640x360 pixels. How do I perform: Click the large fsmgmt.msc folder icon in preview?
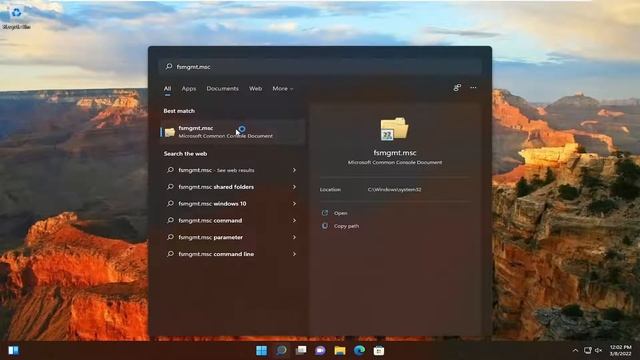394,129
